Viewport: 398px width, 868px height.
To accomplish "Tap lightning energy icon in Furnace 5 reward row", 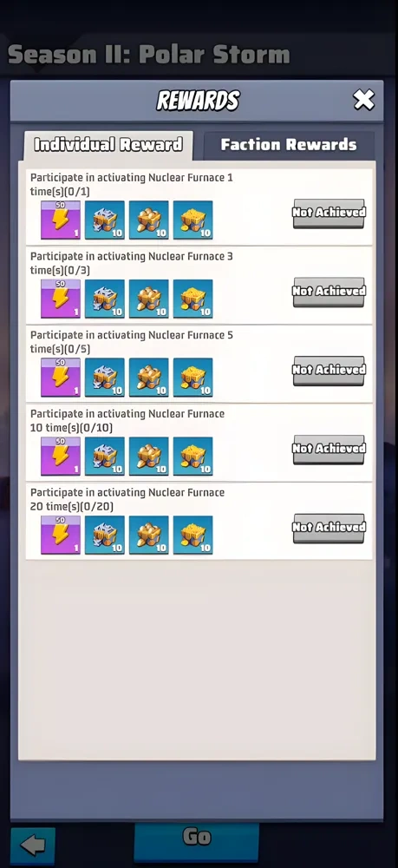I will click(x=61, y=378).
